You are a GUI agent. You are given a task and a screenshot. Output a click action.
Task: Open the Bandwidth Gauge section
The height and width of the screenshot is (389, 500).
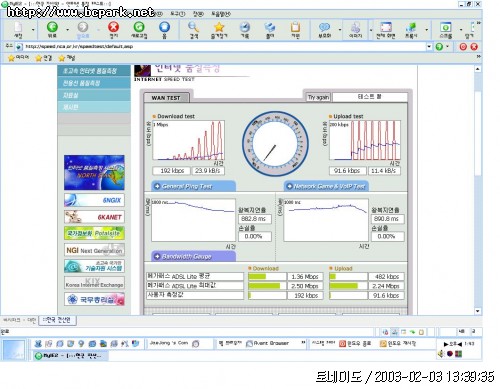pyautogui.click(x=193, y=256)
